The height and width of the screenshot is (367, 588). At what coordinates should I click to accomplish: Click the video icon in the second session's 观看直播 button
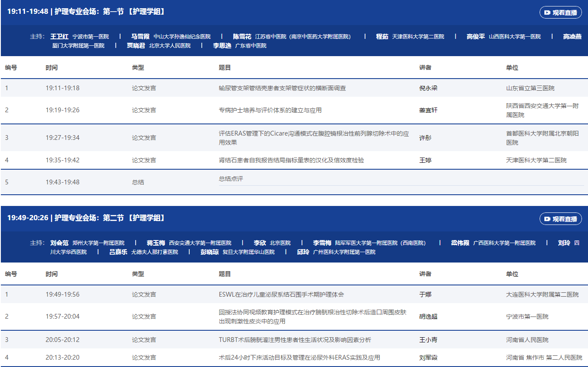[547, 219]
